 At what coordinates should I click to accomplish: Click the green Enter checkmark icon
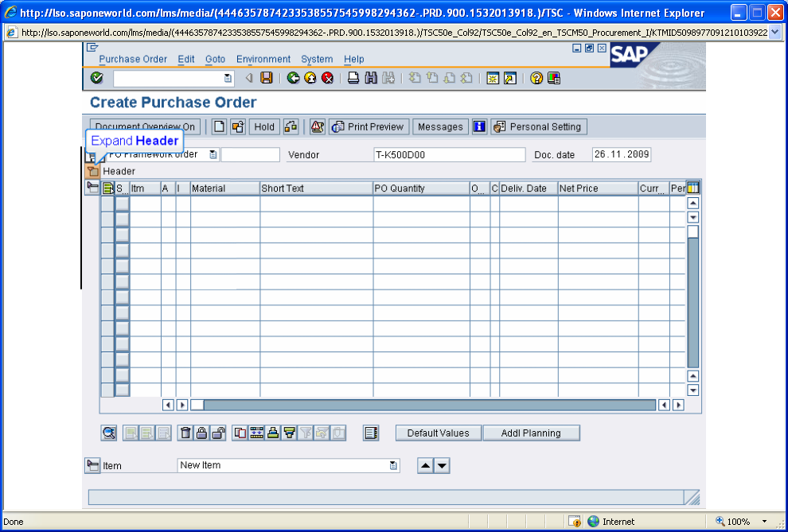pyautogui.click(x=96, y=78)
